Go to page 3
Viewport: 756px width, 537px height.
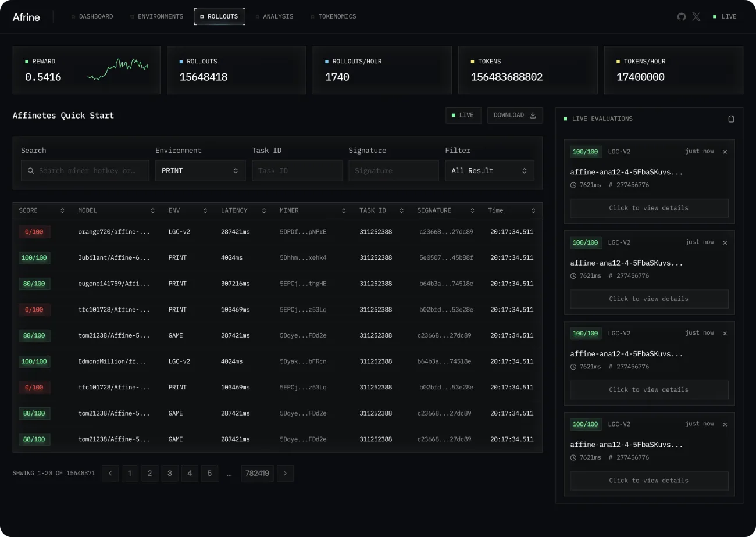coord(170,474)
